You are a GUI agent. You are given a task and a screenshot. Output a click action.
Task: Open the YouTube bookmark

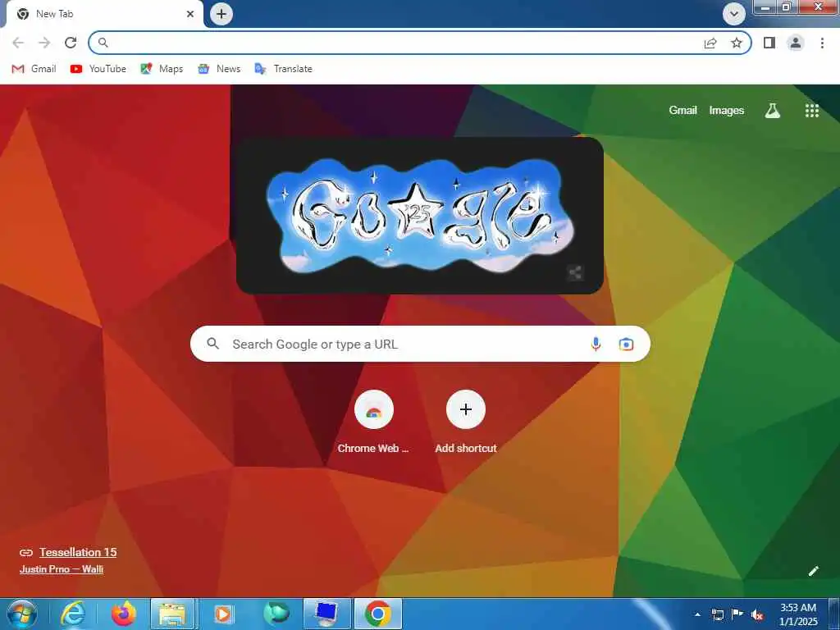point(98,69)
